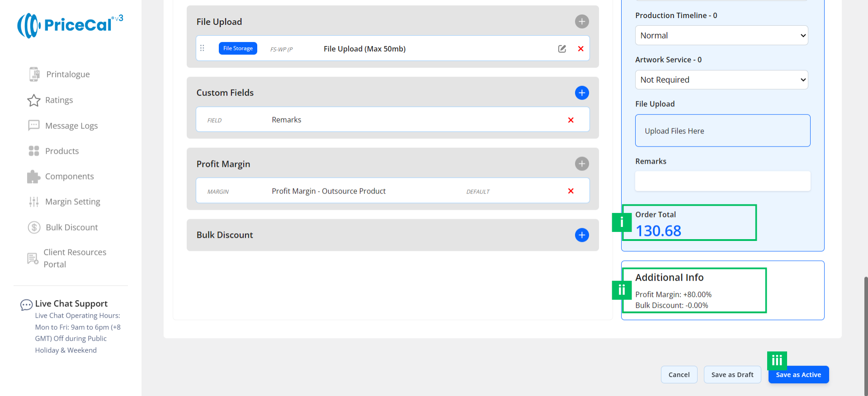Click the Upload Files Here box

coord(722,131)
